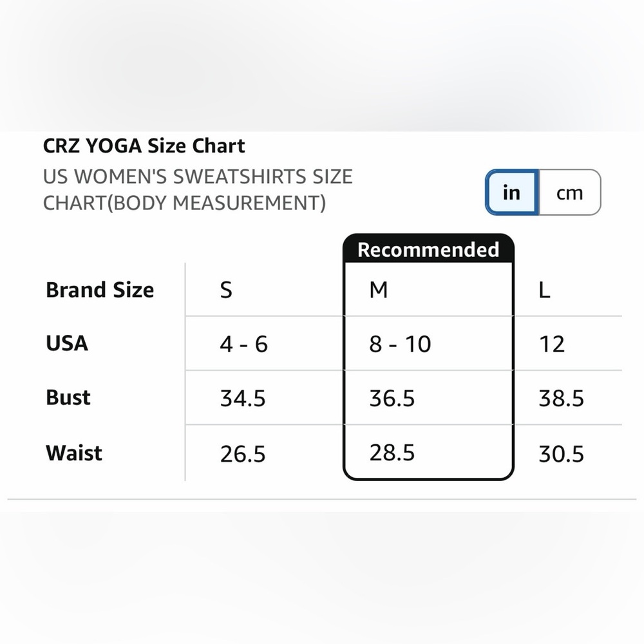
Task: Click the Brand Size row label
Action: [100, 290]
